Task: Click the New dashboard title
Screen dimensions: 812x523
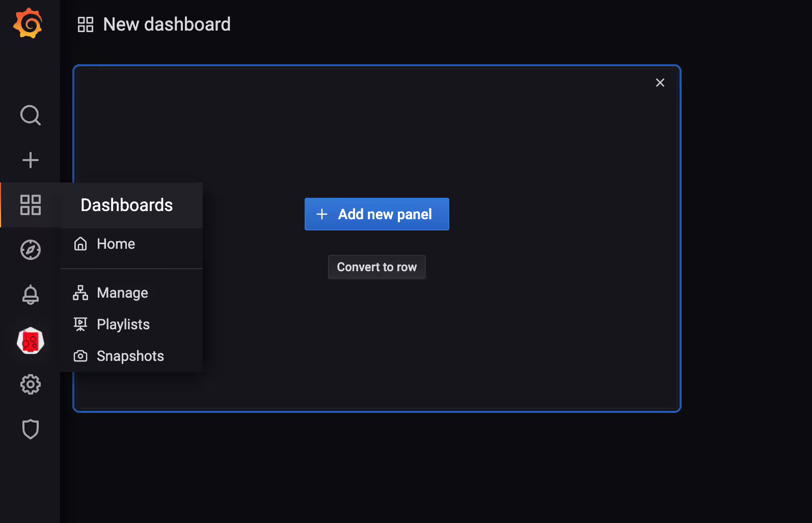Action: pyautogui.click(x=167, y=24)
